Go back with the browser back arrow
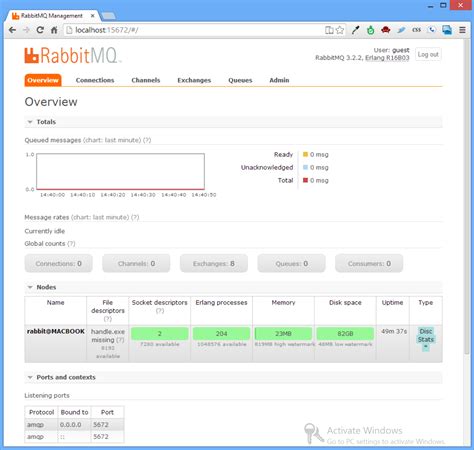474x450 pixels. pyautogui.click(x=12, y=30)
